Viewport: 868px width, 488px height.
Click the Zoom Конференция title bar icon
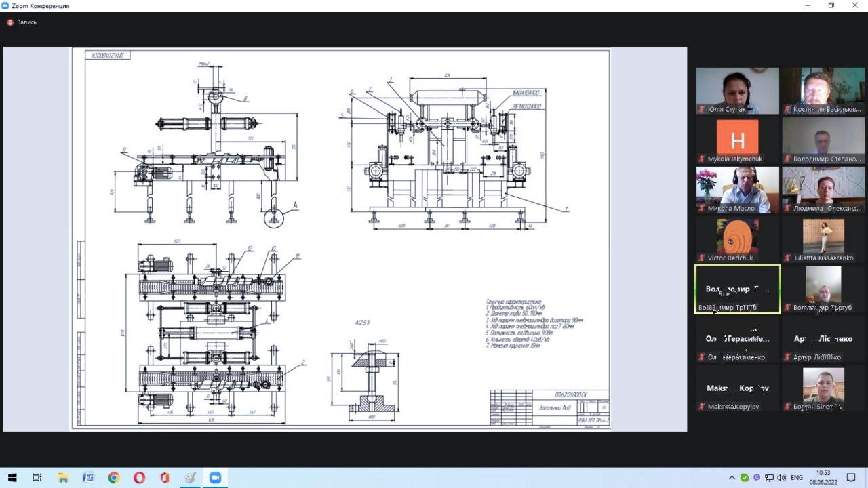(x=5, y=5)
